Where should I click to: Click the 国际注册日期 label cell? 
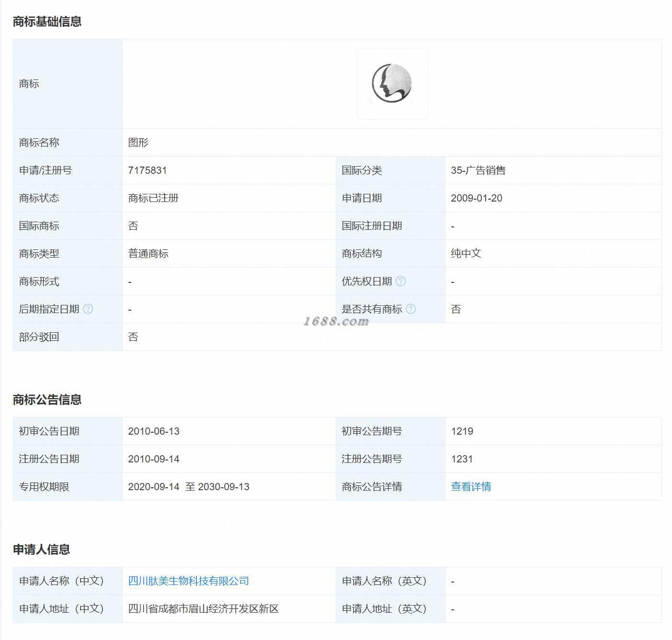coord(390,226)
